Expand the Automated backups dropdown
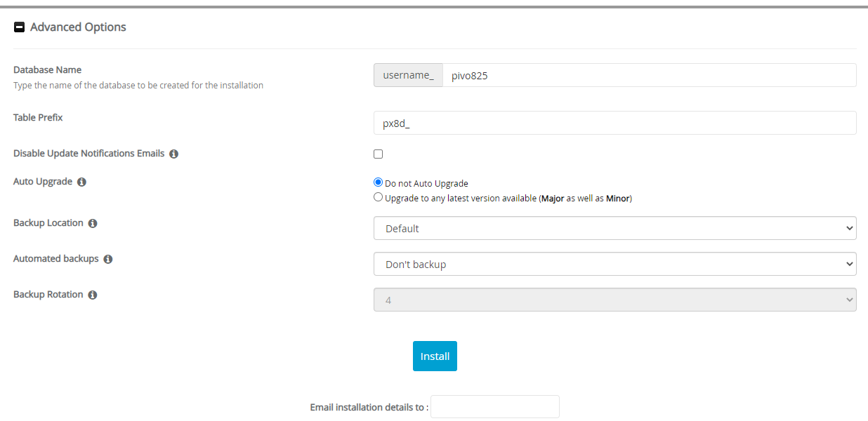This screenshot has width=868, height=421. pyautogui.click(x=614, y=264)
